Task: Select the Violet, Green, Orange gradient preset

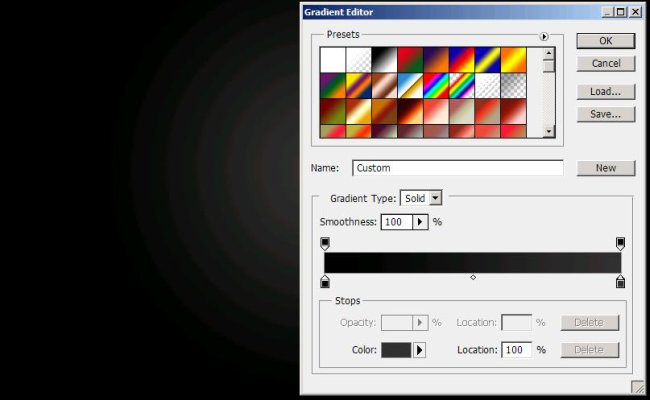Action: click(332, 86)
